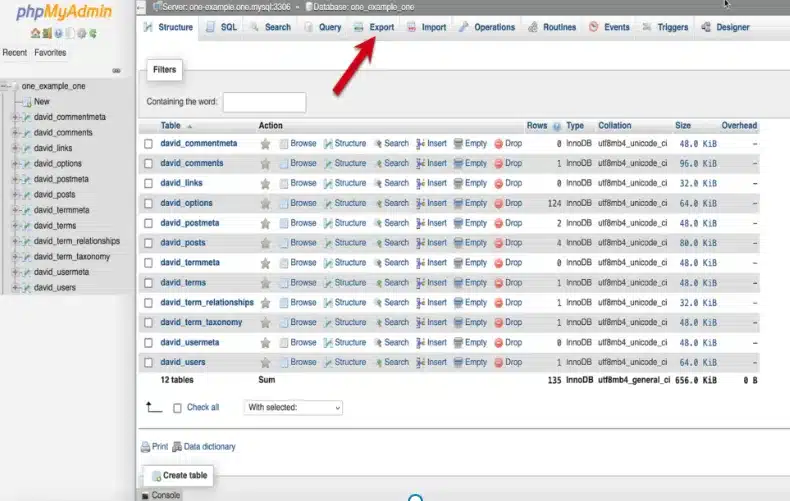Click the Filters button
The image size is (790, 501).
165,70
